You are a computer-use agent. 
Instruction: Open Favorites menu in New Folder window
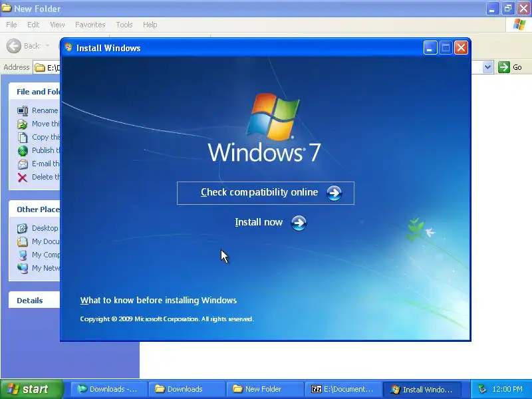(90, 25)
